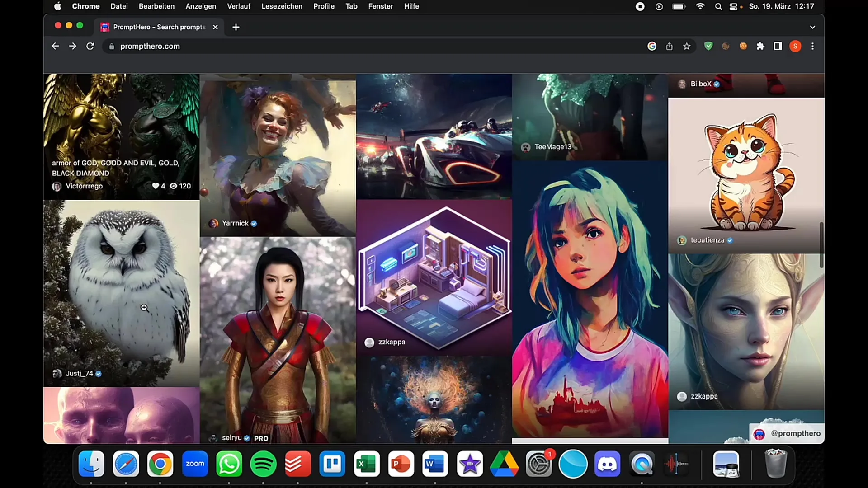Open the Wi-Fi menu bar icon
Image resolution: width=868 pixels, height=488 pixels.
(x=700, y=6)
